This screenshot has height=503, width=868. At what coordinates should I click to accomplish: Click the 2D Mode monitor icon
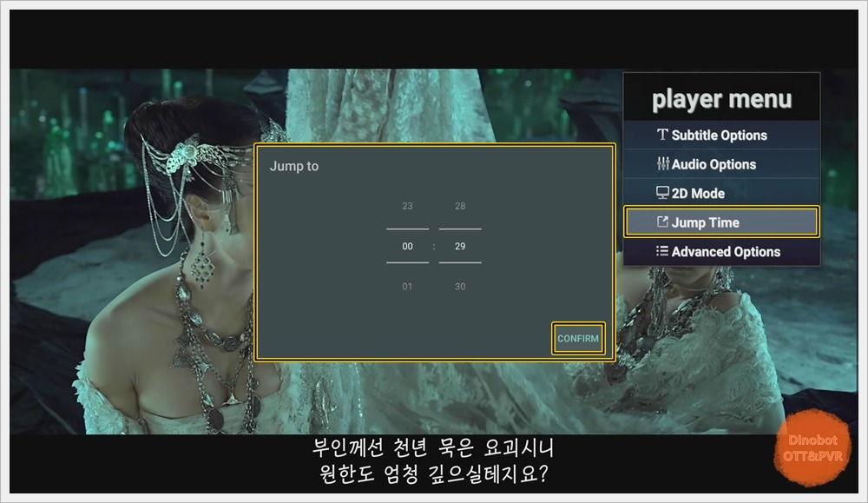click(662, 192)
